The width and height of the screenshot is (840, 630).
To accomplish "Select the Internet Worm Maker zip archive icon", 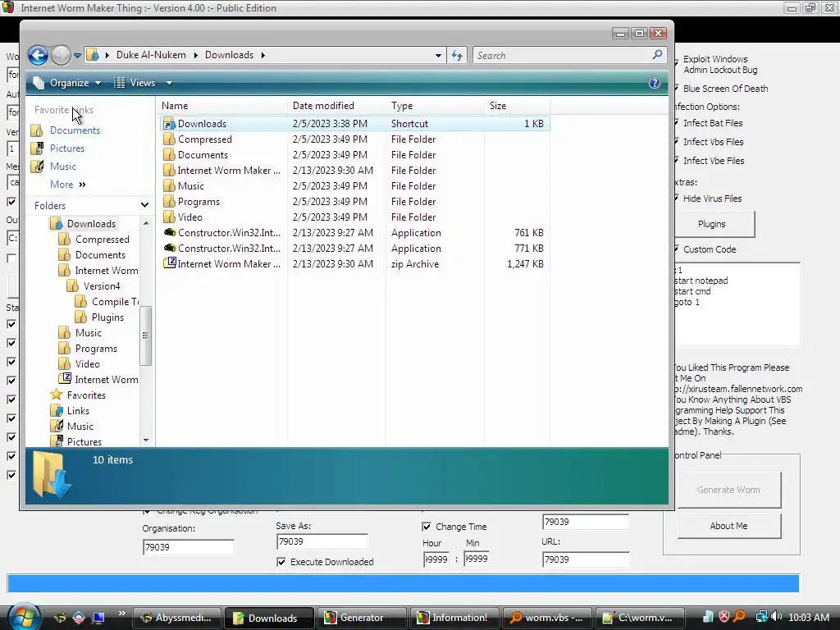I will [x=169, y=263].
